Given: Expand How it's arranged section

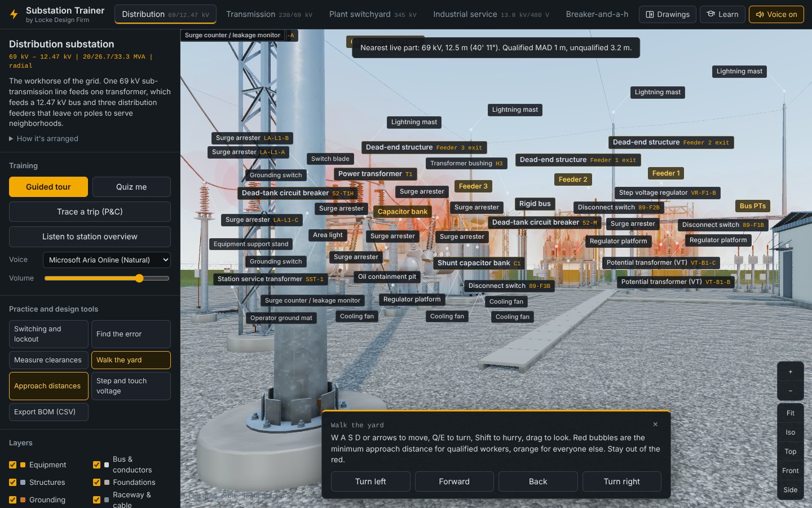Looking at the screenshot, I should tap(43, 138).
